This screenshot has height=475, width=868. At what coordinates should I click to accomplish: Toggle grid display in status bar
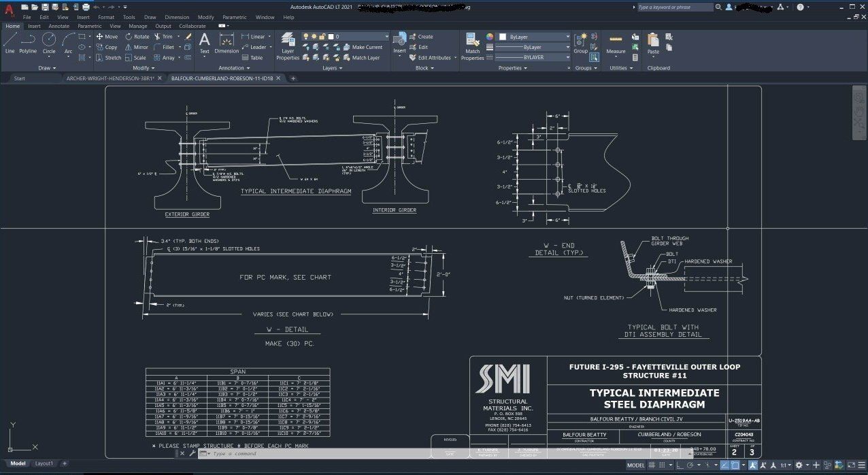click(652, 465)
